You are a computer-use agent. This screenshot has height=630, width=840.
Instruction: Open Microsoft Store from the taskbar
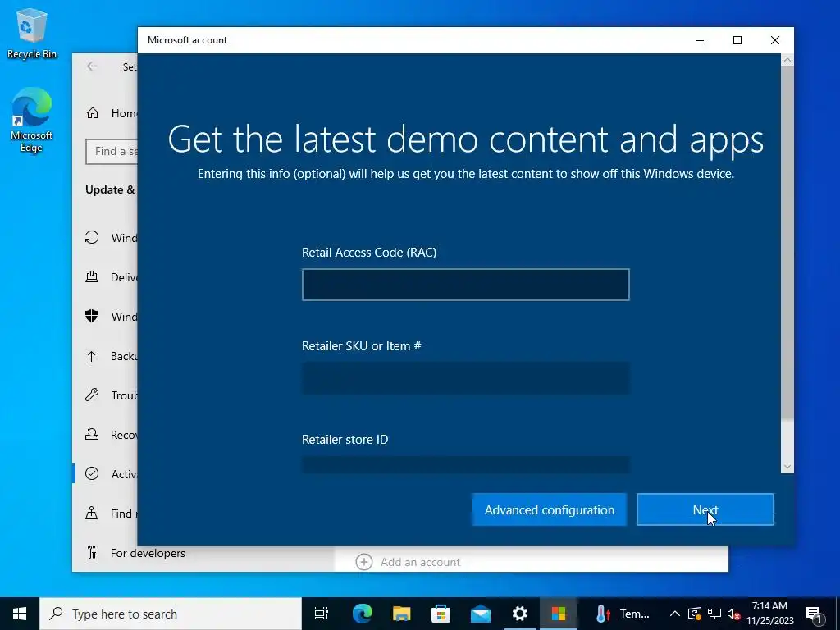[441, 614]
